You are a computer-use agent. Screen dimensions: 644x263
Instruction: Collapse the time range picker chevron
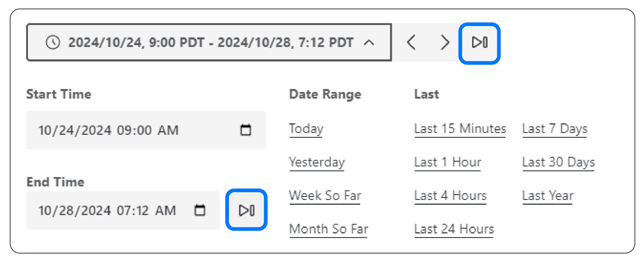(369, 43)
